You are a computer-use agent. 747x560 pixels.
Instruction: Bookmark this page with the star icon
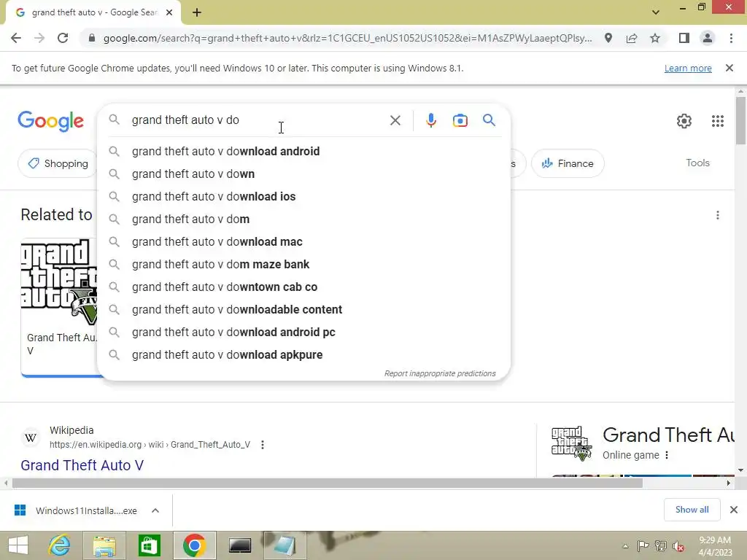pos(655,38)
